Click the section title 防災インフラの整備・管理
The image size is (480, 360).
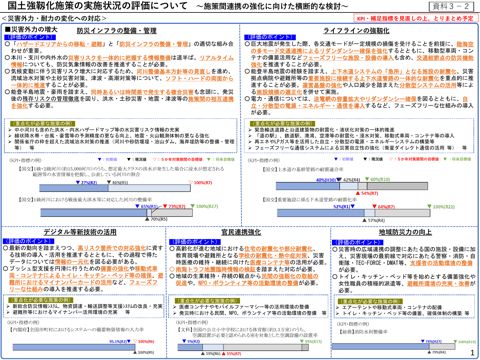point(117,31)
